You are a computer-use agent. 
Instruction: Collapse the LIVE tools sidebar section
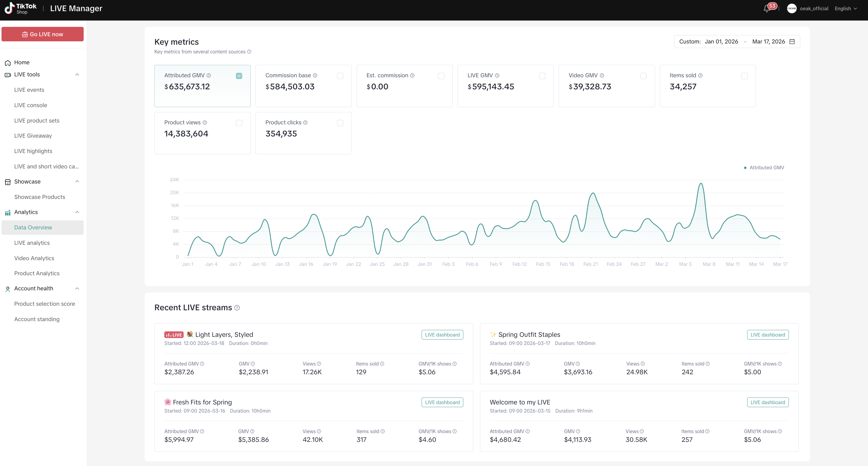(x=77, y=75)
